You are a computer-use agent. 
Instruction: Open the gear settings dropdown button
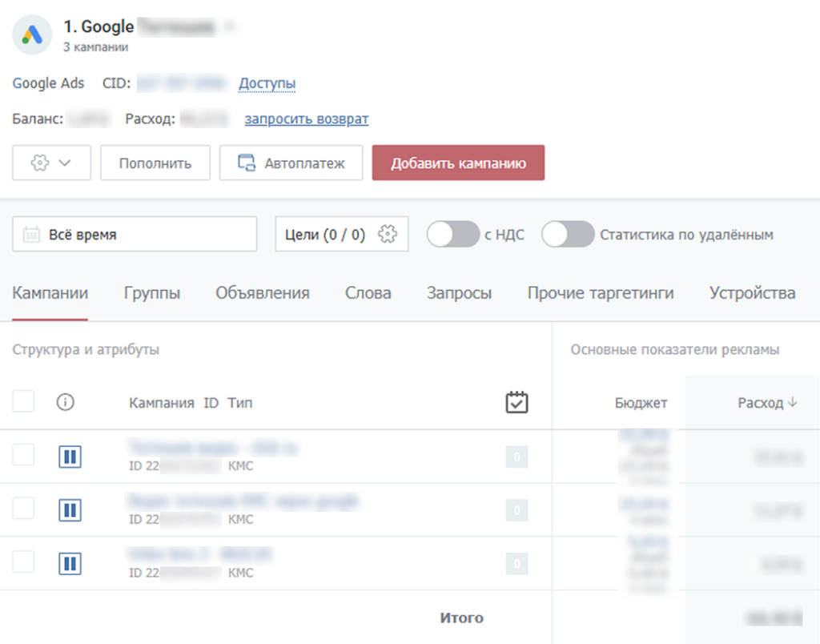coord(51,163)
